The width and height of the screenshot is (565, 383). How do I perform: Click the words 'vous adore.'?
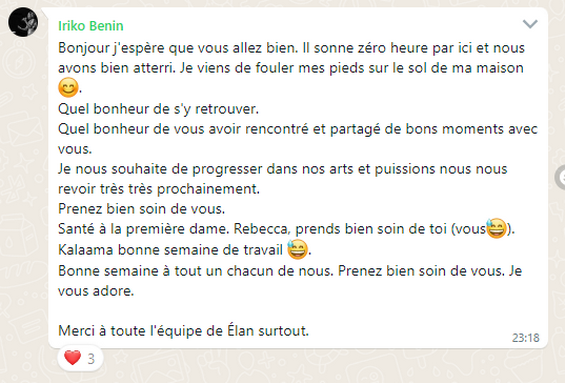point(96,291)
